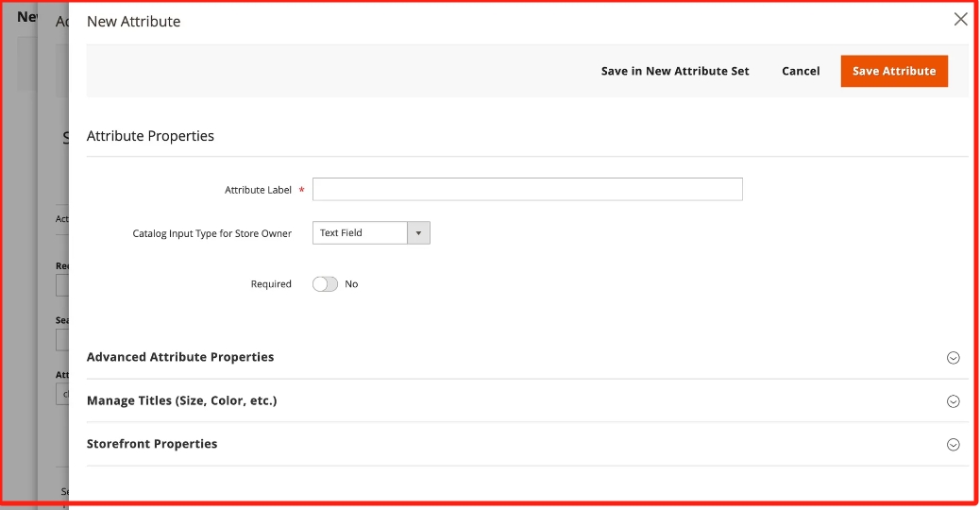Screen dimensions: 980x510
Task: Click the 'Required' field label text
Action: point(271,284)
